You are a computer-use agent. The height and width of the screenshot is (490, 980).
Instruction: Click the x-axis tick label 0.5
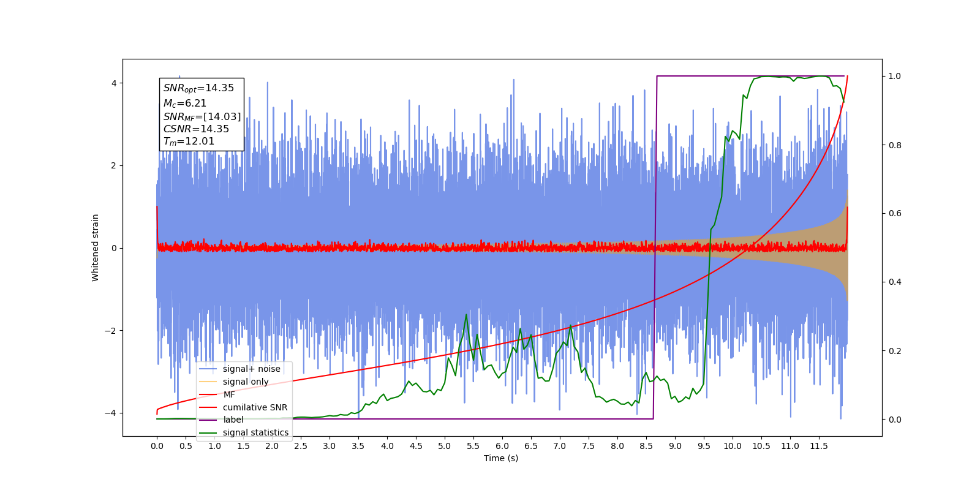point(186,446)
